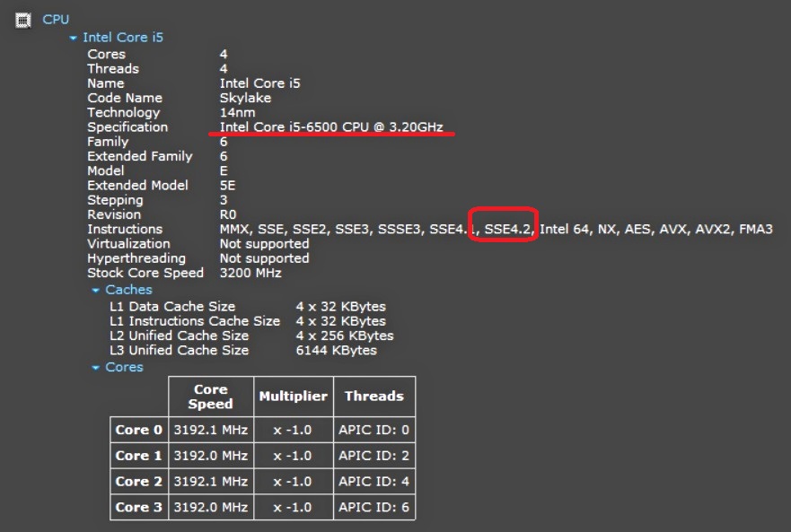Select the Core 2 row header
791x532 pixels.
139,481
